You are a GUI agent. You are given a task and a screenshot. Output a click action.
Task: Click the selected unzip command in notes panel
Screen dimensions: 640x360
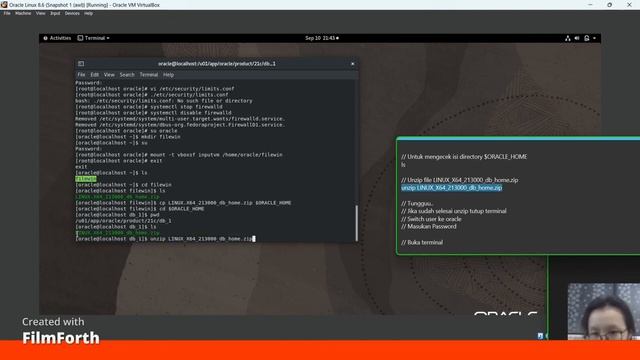(x=451, y=188)
